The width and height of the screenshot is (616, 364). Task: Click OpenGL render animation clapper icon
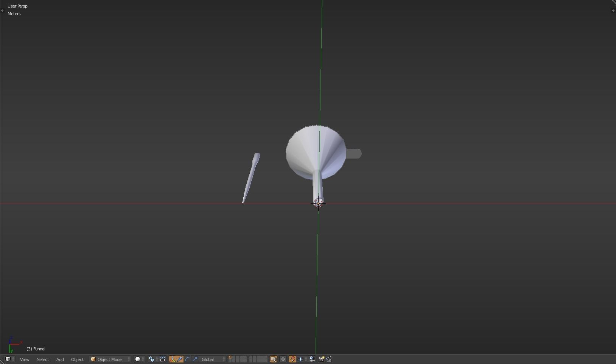(x=329, y=359)
